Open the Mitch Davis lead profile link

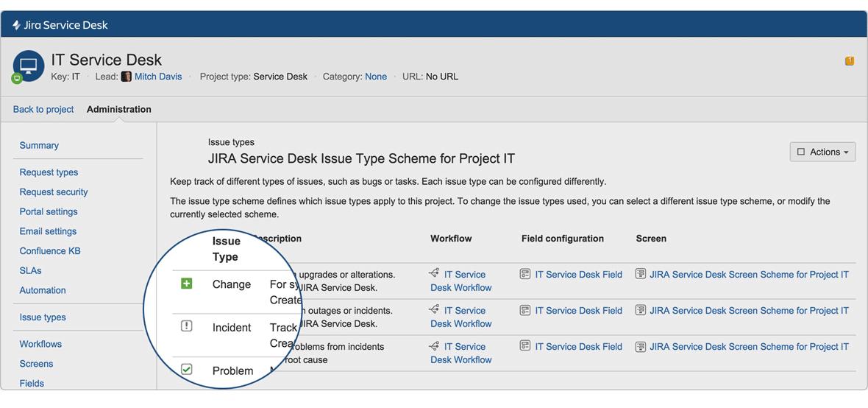coord(158,77)
